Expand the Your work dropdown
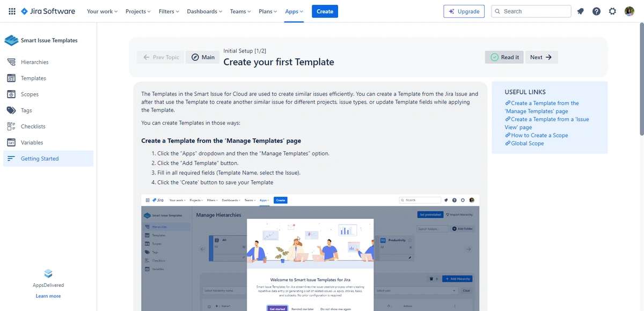This screenshot has width=644, height=311. pos(102,11)
